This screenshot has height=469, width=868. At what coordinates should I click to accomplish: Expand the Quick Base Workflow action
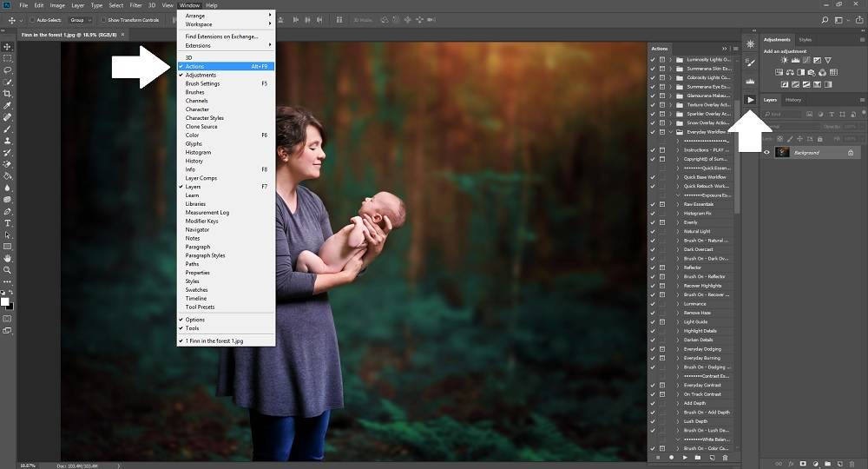point(678,177)
